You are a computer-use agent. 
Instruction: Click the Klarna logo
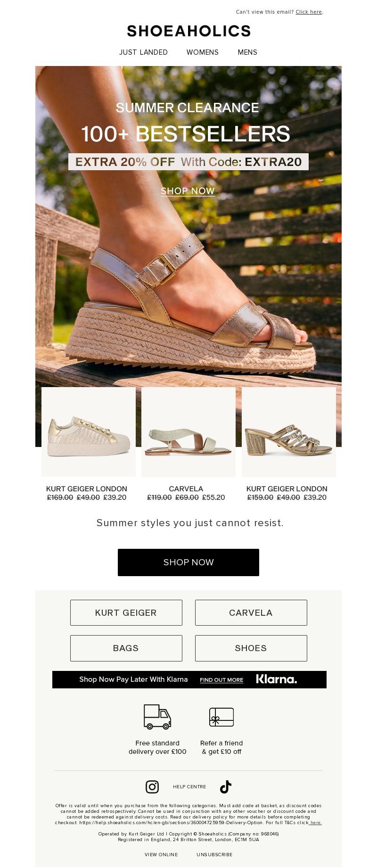277,679
